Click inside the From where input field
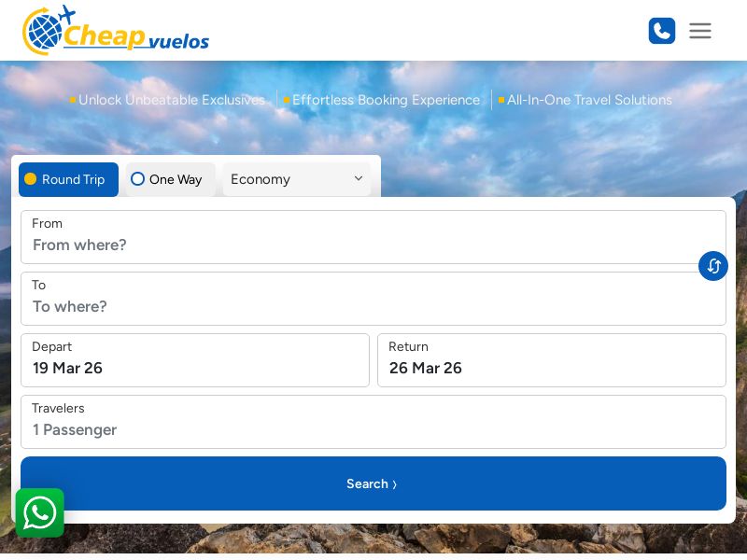747x560 pixels. [373, 245]
